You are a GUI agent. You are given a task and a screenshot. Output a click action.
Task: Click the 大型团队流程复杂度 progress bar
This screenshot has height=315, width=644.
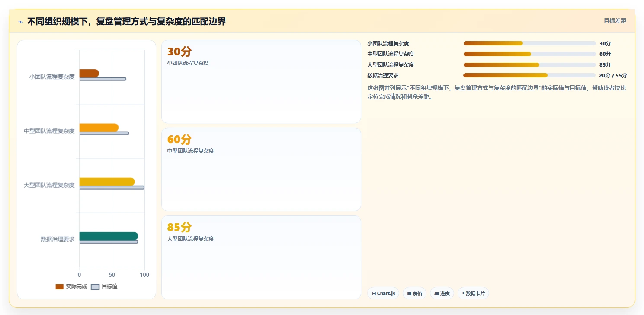(x=530, y=65)
